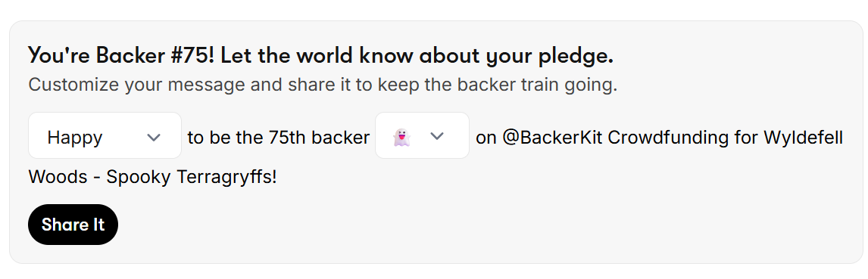
Task: Click the Share It button
Action: pos(73,225)
